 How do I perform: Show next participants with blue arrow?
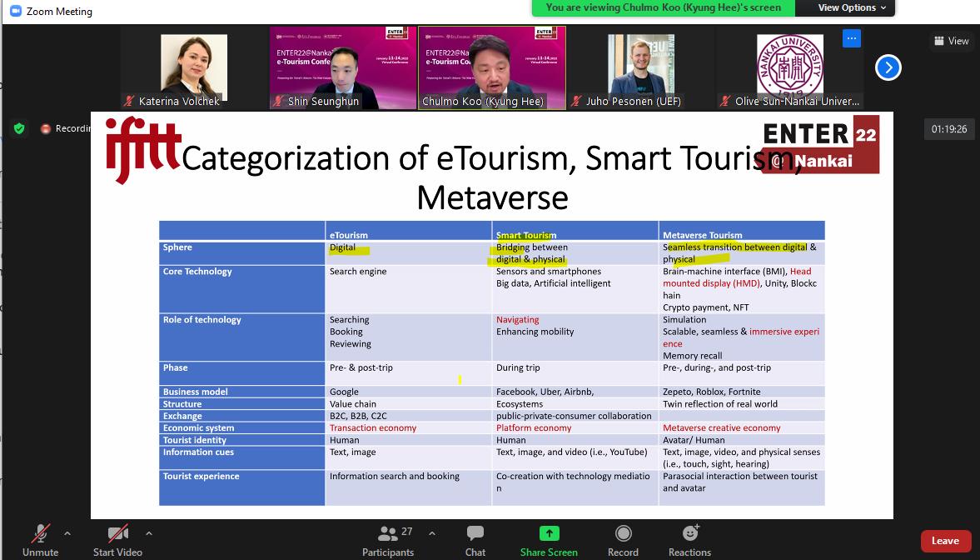tap(888, 67)
